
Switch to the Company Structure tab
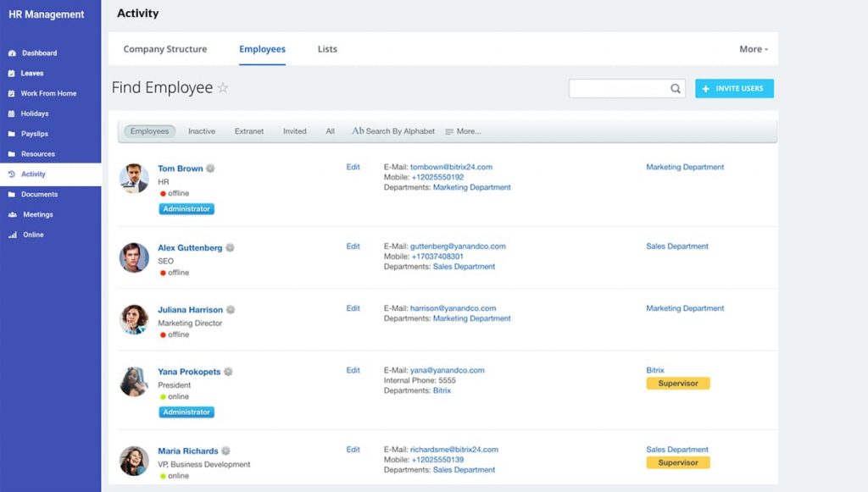click(165, 48)
